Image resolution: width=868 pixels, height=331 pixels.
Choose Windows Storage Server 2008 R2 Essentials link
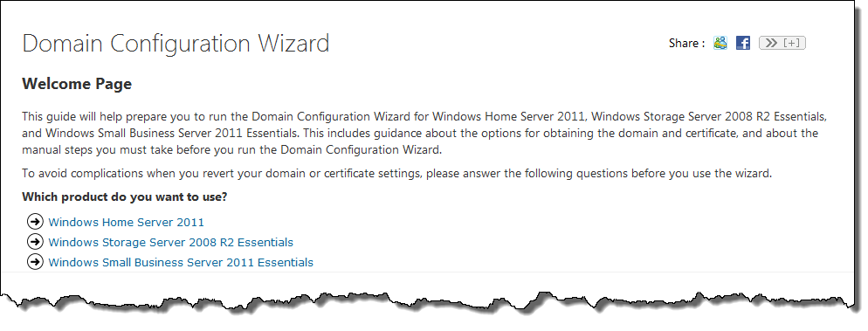pyautogui.click(x=170, y=242)
